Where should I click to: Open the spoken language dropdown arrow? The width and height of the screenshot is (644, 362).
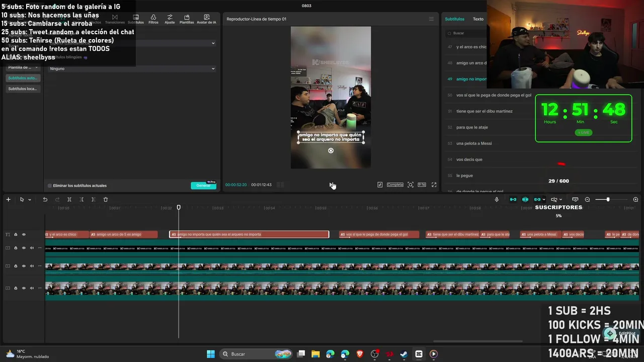(x=213, y=43)
